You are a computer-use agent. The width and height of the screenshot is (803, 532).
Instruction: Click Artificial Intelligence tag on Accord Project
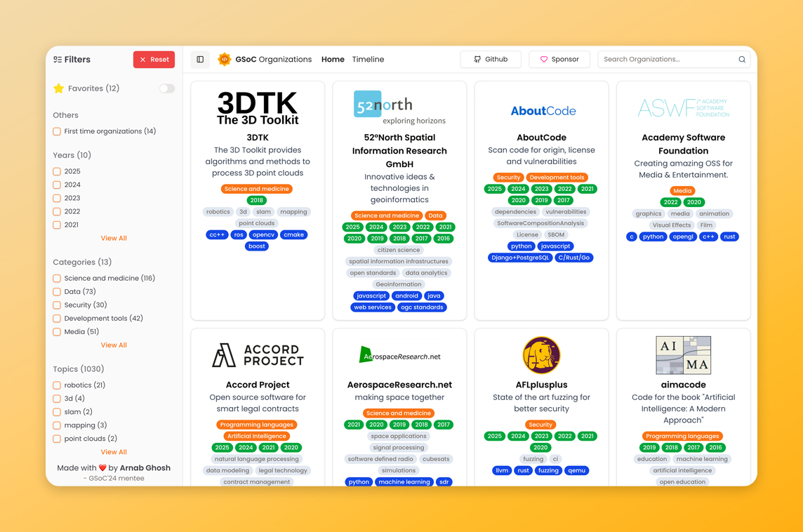[x=257, y=437]
